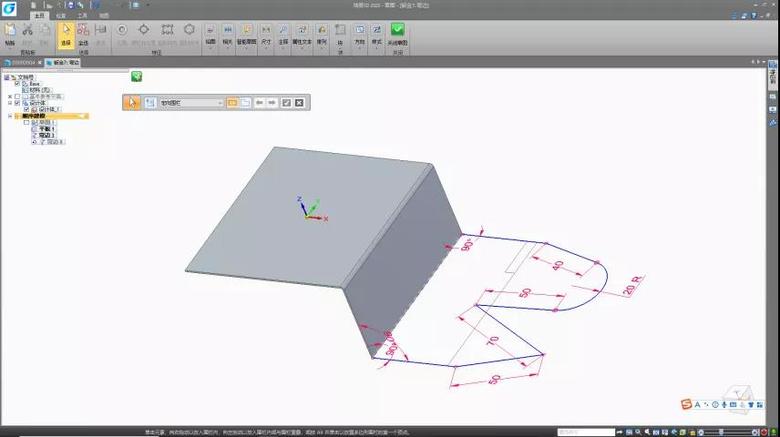Screen dimensions: 780x437
Task: Click the orange cursor icon on floating toolbar
Action: click(132, 102)
